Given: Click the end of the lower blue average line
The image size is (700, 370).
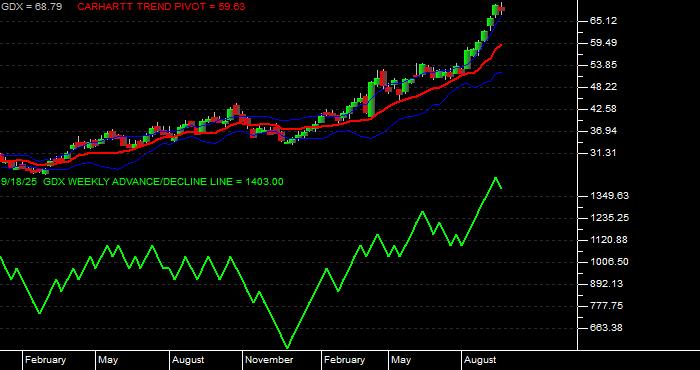Looking at the screenshot, I should click(x=501, y=73).
